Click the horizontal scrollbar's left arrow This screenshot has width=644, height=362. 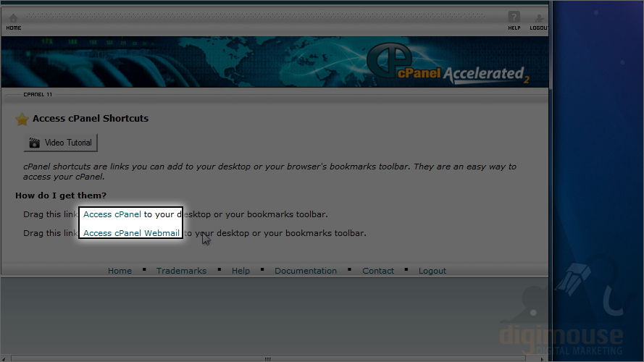click(4, 359)
